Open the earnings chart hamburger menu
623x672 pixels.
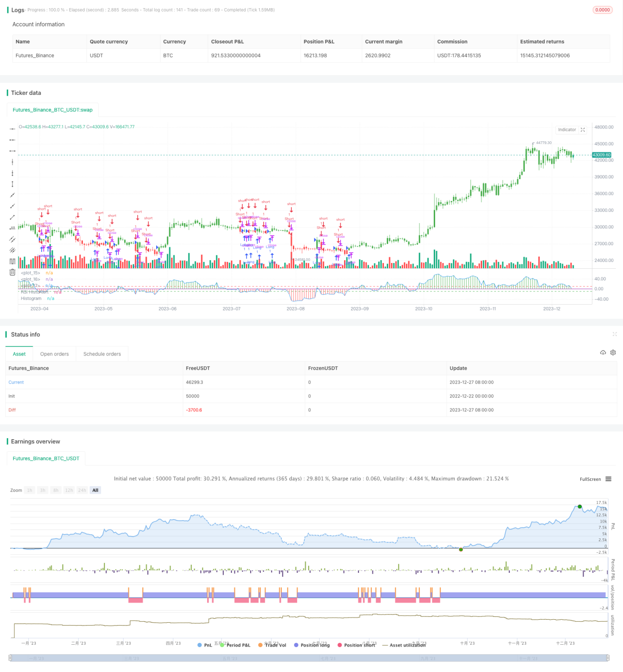(x=608, y=479)
